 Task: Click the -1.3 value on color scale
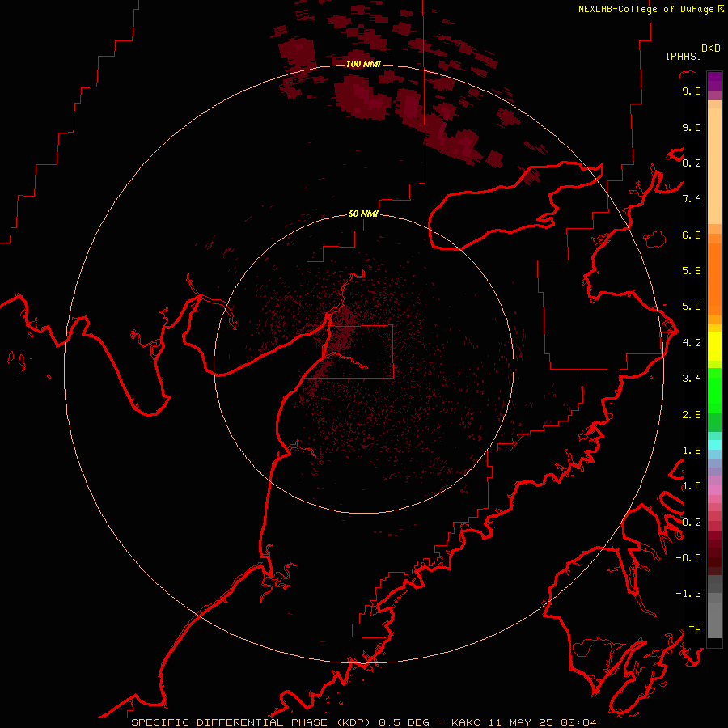(688, 594)
